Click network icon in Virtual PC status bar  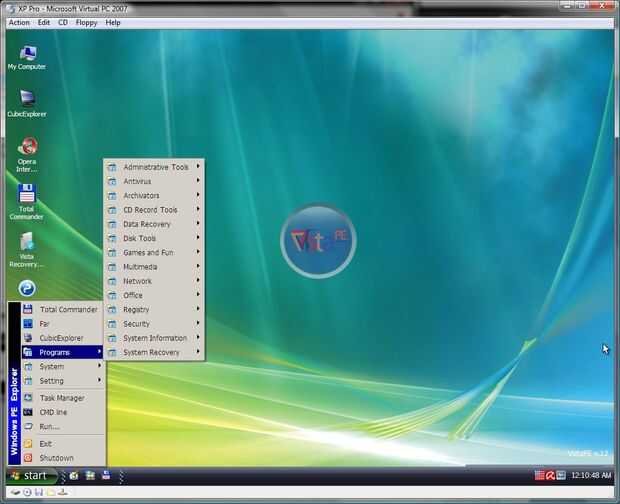tap(62, 493)
